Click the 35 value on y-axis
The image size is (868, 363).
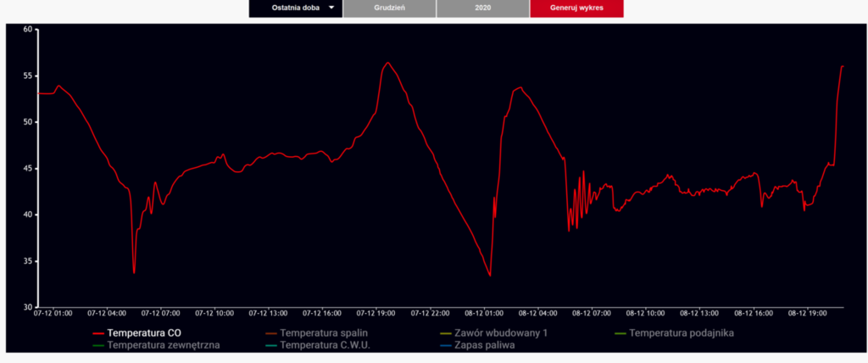26,261
